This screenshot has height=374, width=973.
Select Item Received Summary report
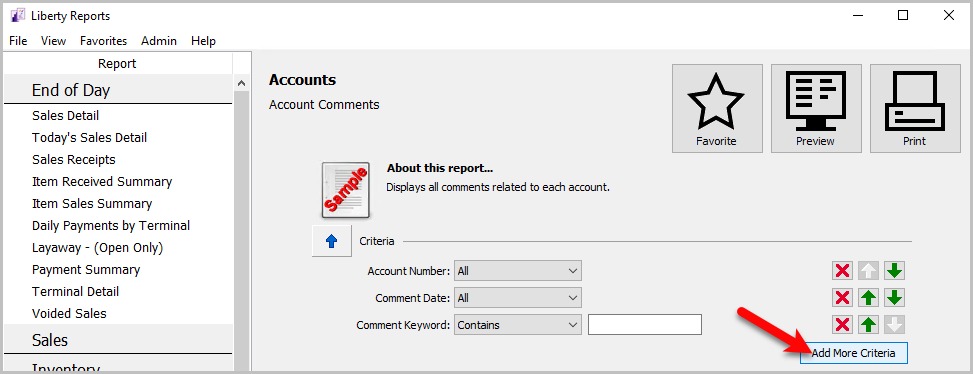coord(102,182)
